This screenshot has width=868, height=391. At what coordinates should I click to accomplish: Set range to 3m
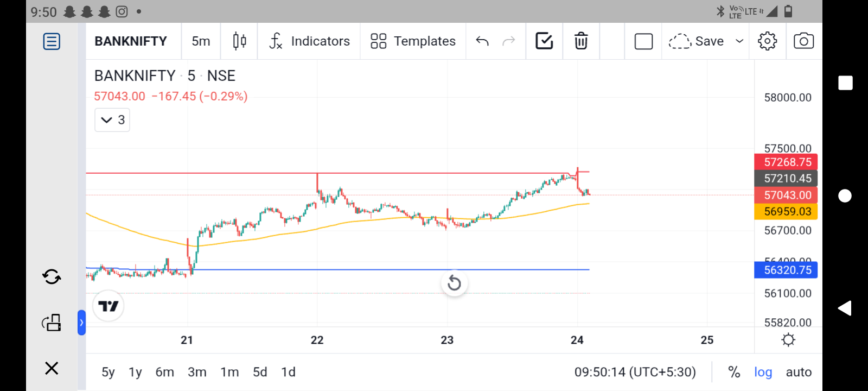click(x=197, y=372)
